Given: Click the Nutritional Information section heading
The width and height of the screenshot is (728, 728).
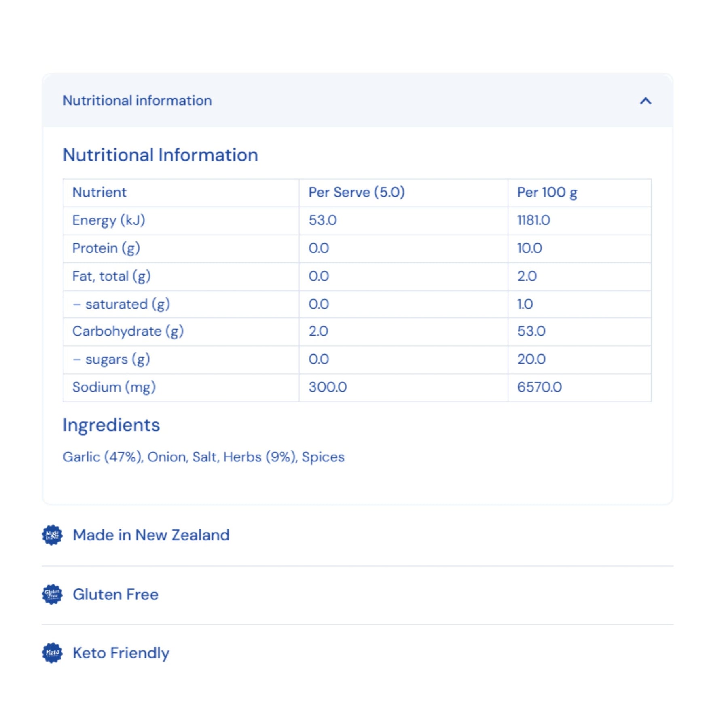Looking at the screenshot, I should tap(160, 155).
